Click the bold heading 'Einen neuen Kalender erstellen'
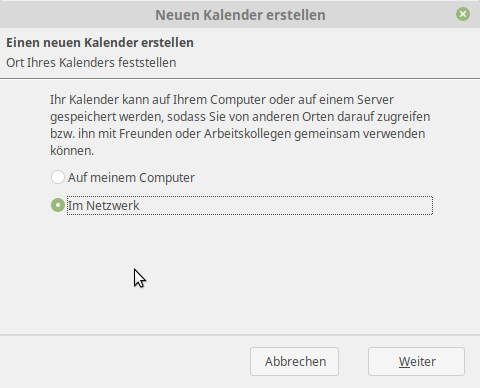This screenshot has height=388, width=480. pyautogui.click(x=100, y=43)
